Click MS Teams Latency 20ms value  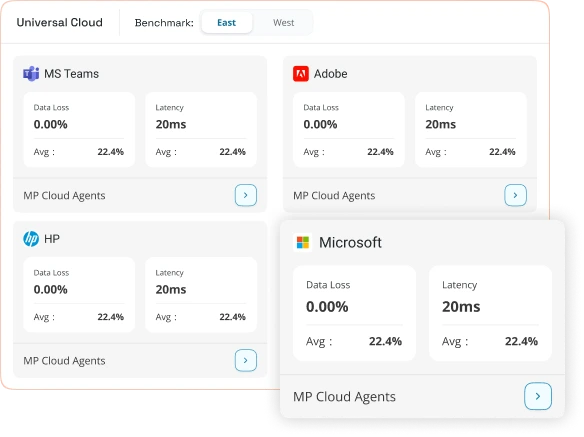pos(171,124)
